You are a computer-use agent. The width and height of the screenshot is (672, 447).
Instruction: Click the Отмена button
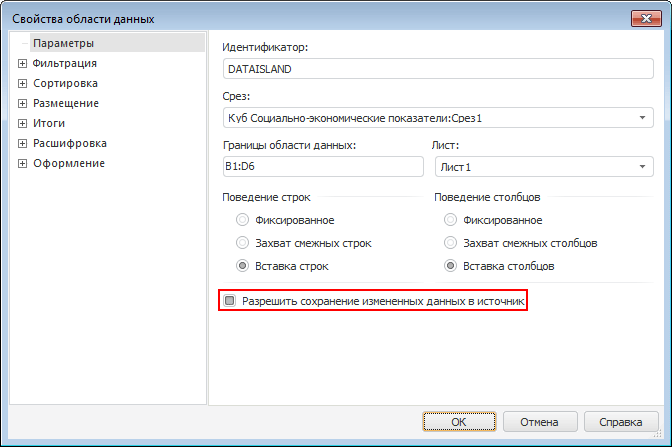click(538, 422)
